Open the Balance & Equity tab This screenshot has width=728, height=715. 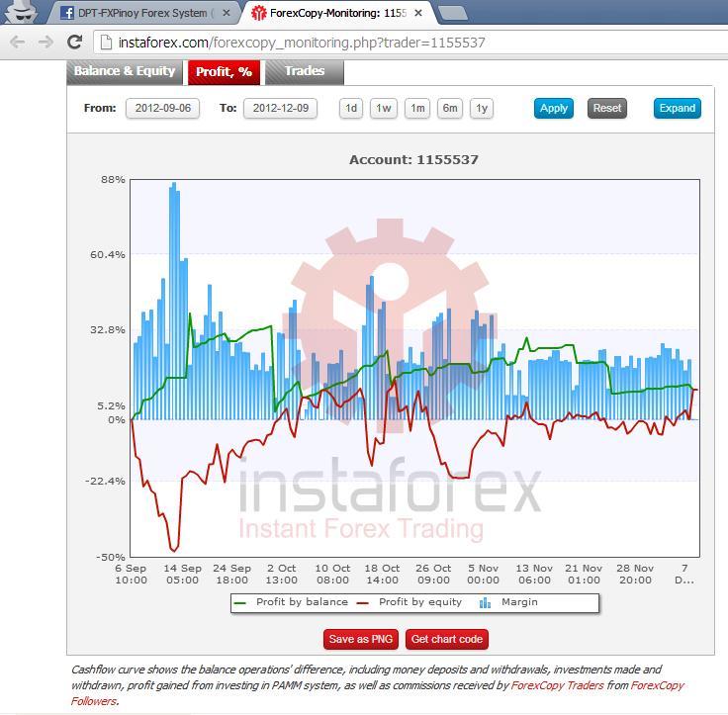125,72
